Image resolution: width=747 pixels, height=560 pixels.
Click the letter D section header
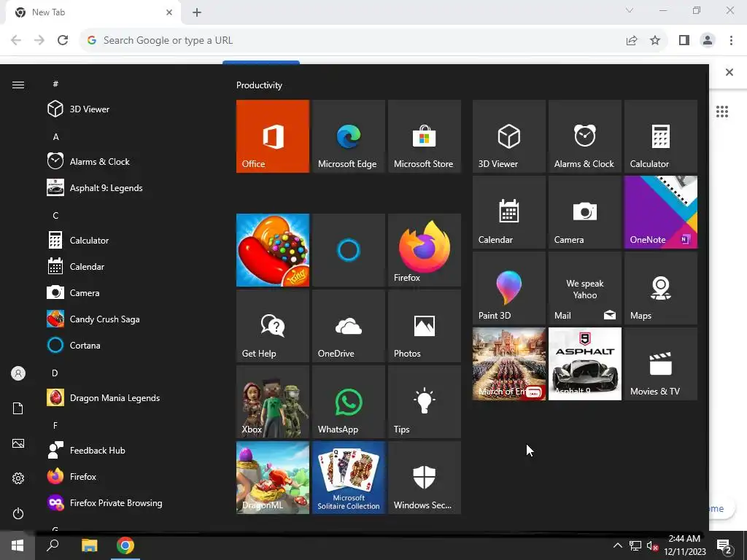click(x=55, y=373)
